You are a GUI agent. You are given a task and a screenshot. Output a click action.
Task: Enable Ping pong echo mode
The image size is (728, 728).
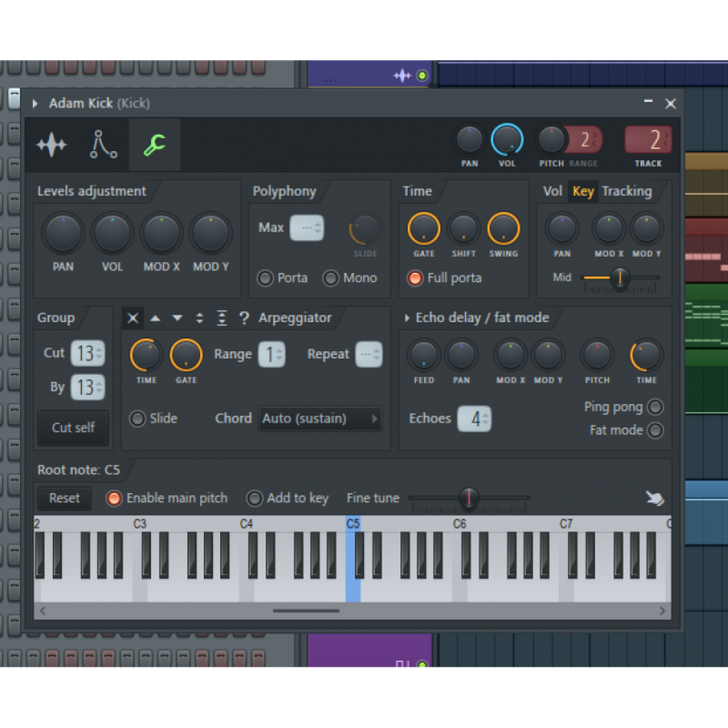[655, 407]
